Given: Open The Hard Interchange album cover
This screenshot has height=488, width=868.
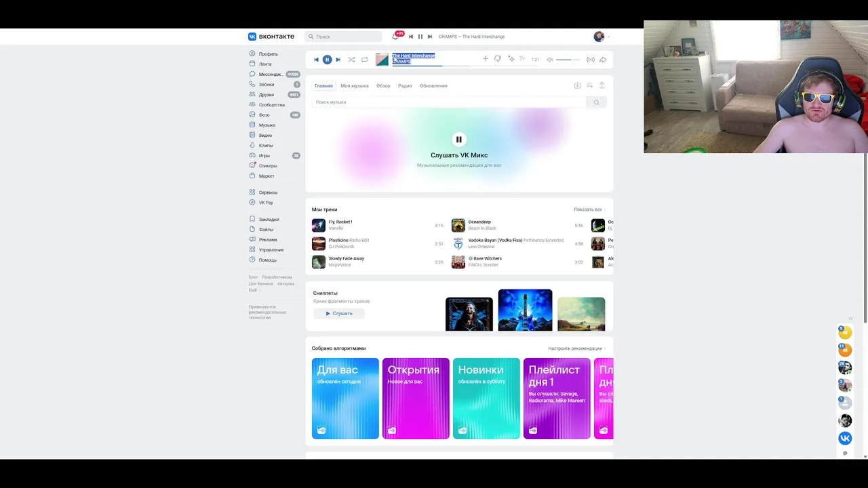Looking at the screenshot, I should (x=382, y=60).
